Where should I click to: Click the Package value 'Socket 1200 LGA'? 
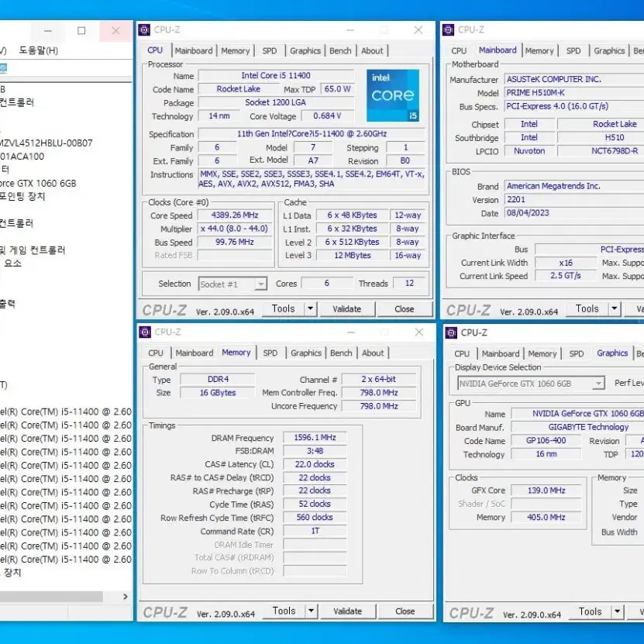pos(276,102)
